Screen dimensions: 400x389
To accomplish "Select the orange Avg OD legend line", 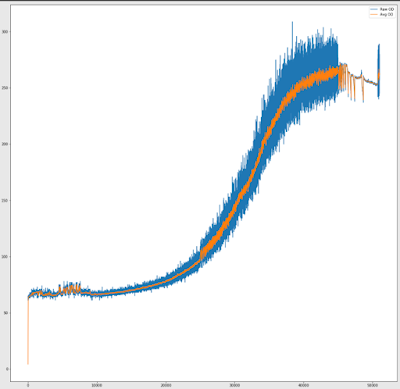I will [374, 15].
